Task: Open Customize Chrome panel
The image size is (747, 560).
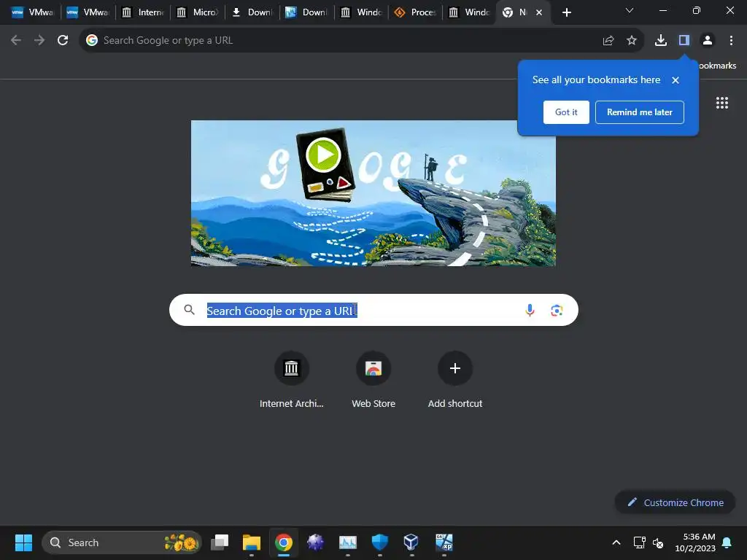Action: point(675,502)
